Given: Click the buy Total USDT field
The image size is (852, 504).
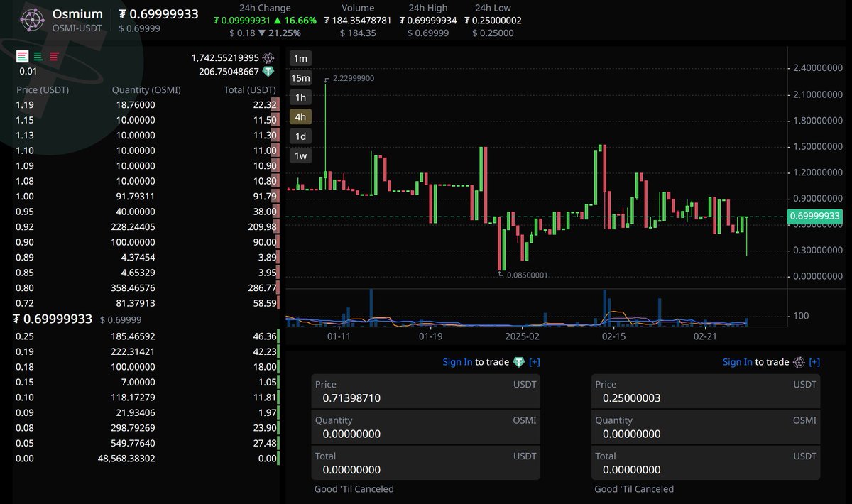Looking at the screenshot, I should coord(426,463).
